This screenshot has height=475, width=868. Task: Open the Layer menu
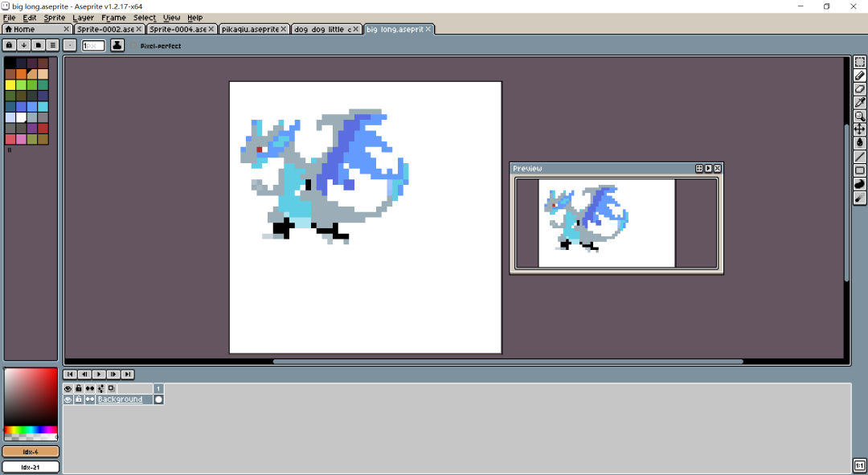click(x=83, y=18)
